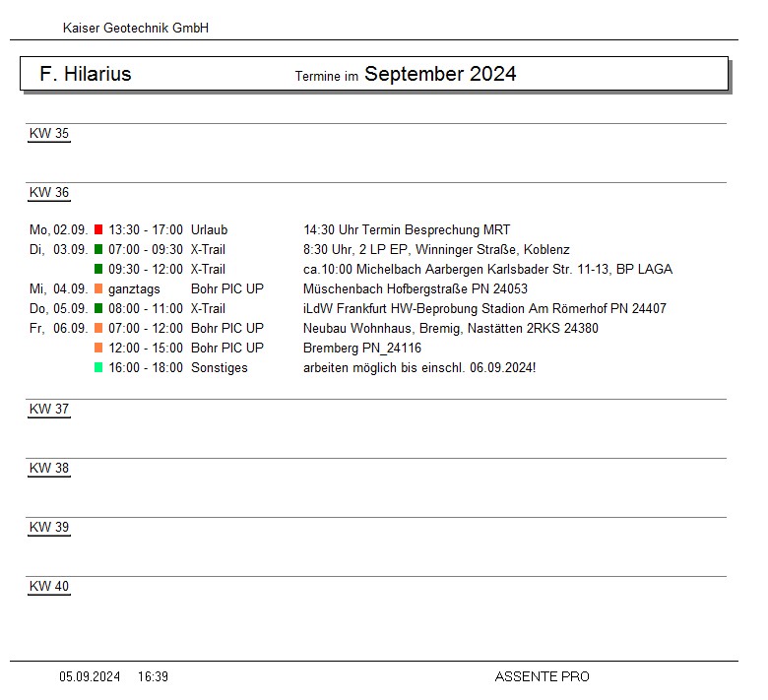This screenshot has height=700, width=768.
Task: Select the green marker for the 07:00 - 09:30 X-Trail entry
Action: point(98,250)
